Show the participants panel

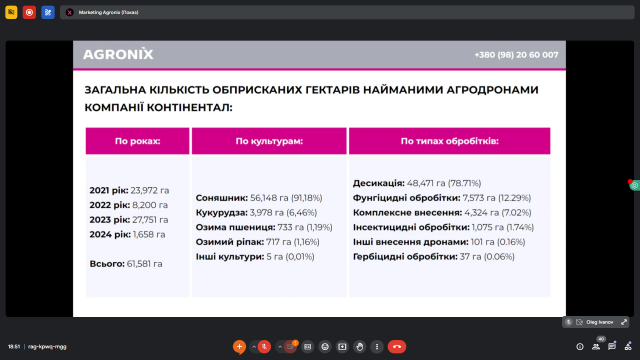tap(596, 347)
